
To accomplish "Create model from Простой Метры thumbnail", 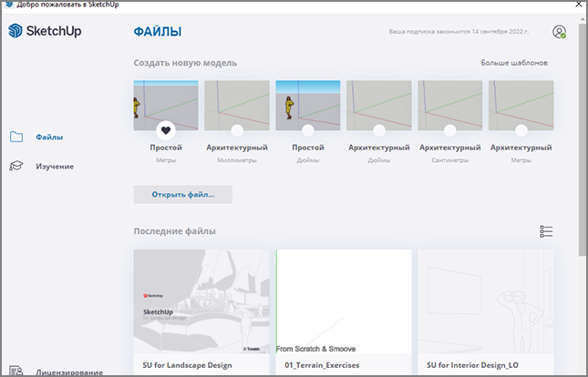I will pos(166,106).
